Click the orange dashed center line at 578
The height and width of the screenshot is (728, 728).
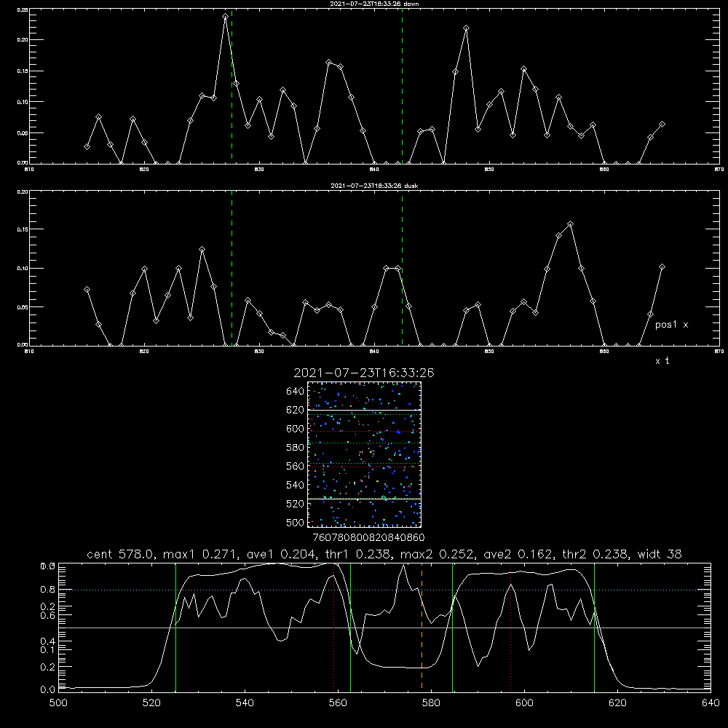422,627
